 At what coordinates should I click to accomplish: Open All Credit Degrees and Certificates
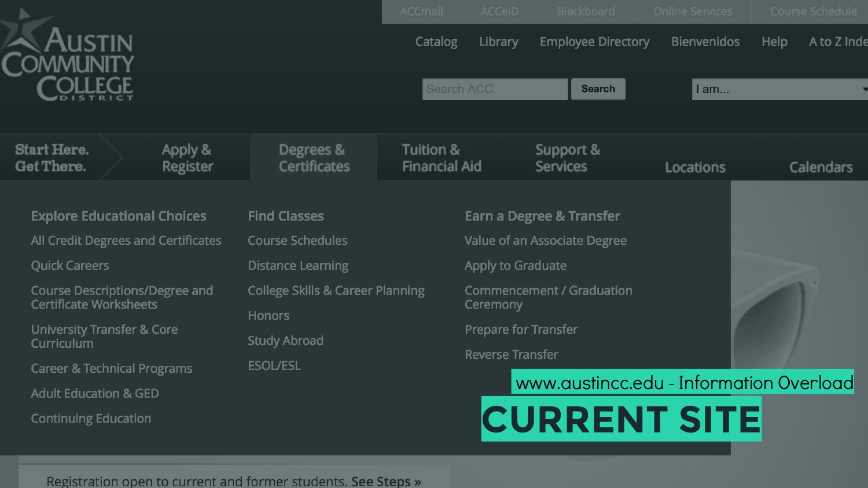coord(126,240)
